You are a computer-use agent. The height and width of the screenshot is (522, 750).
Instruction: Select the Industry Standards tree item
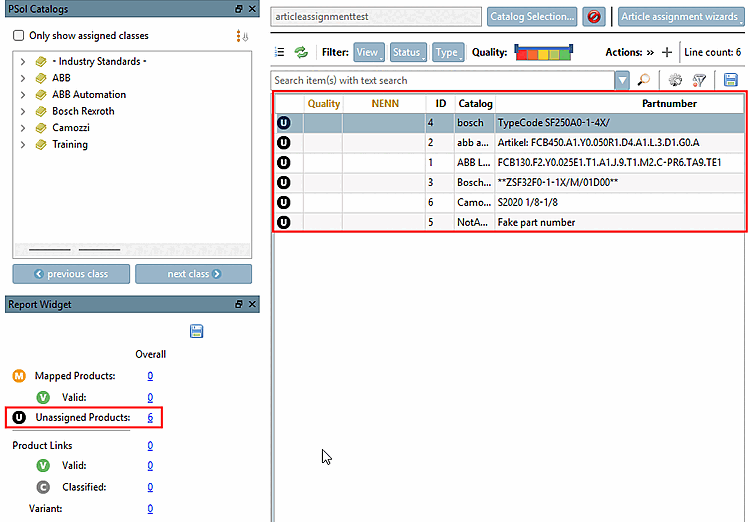(99, 62)
